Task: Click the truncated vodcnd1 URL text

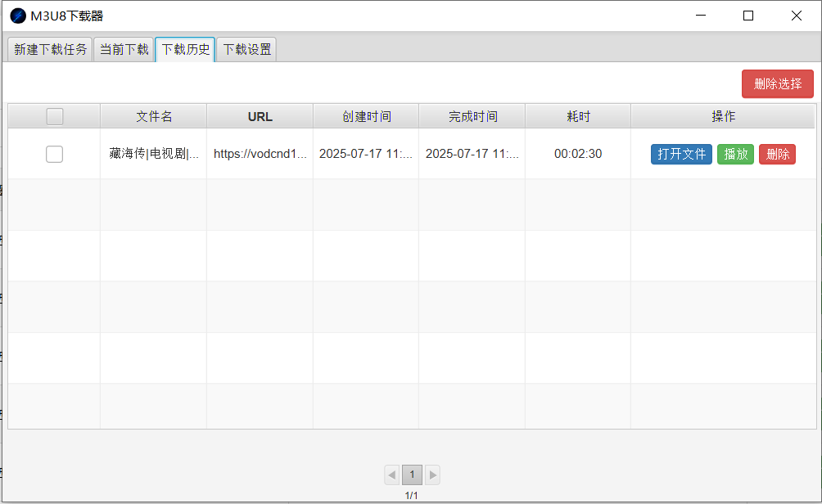Action: click(x=260, y=154)
